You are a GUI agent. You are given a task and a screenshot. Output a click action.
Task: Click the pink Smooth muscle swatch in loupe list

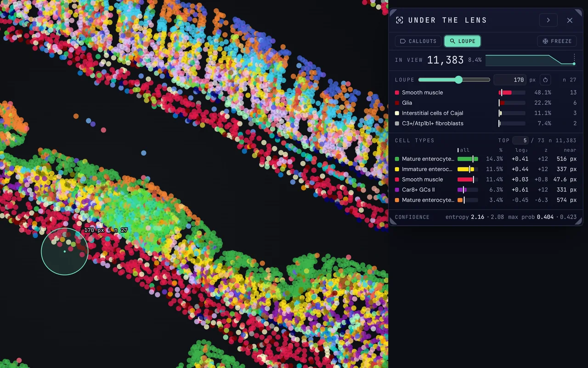[x=397, y=92]
